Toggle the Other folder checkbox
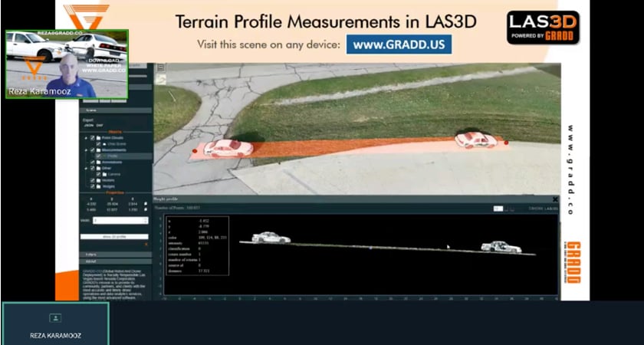The width and height of the screenshot is (644, 345). (x=93, y=169)
